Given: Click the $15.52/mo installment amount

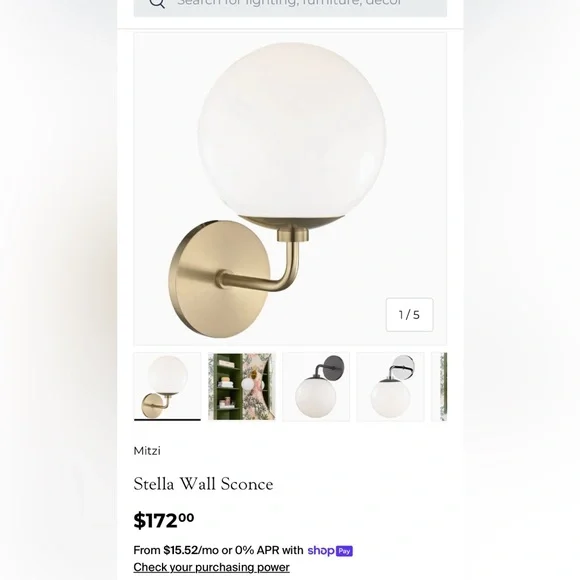Looking at the screenshot, I should click(x=191, y=550).
